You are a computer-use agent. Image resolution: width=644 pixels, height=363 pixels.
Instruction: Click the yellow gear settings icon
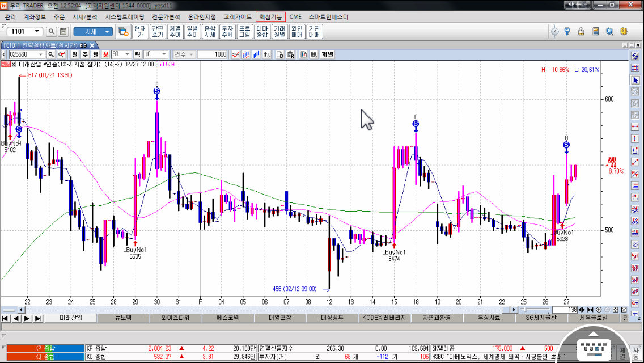[x=624, y=32]
